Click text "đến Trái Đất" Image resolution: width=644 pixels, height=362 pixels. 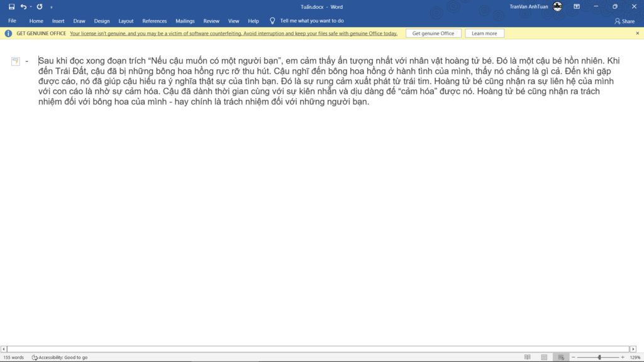tap(62, 71)
